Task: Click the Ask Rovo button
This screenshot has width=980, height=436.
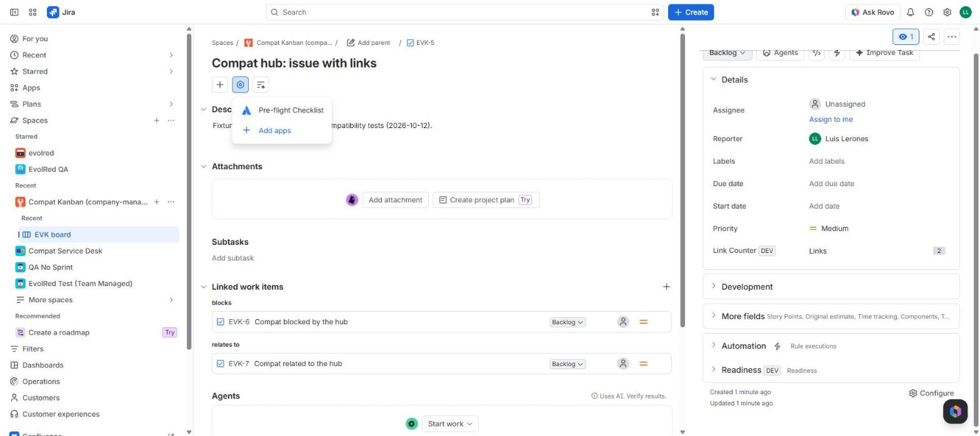Action: pos(872,12)
